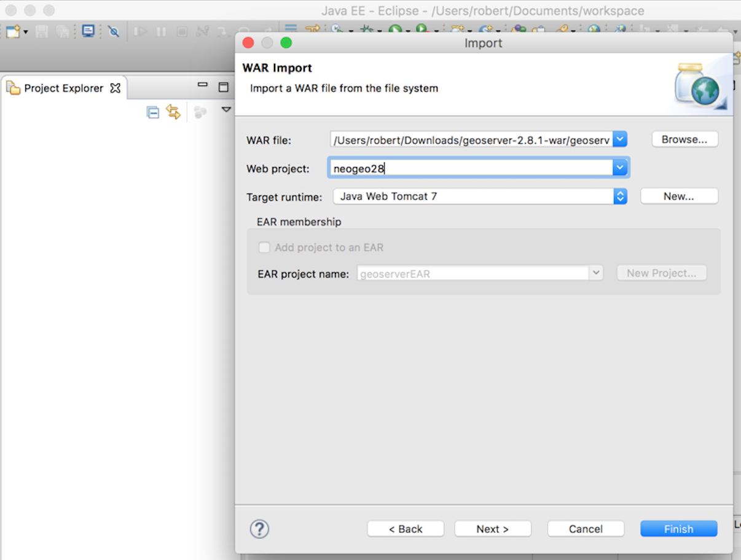The image size is (741, 560).
Task: Click the < Back button
Action: coord(406,529)
